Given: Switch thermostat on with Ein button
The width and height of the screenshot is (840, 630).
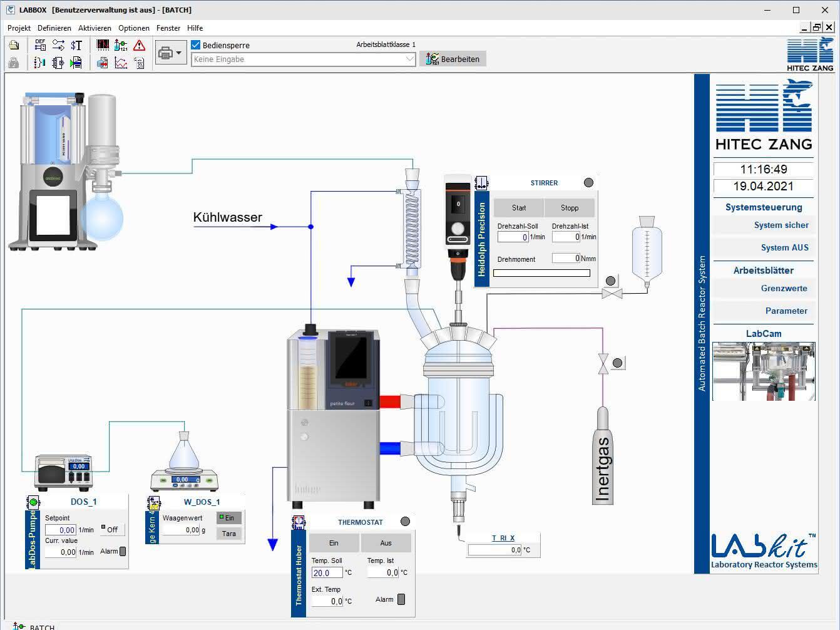Looking at the screenshot, I should point(334,543).
